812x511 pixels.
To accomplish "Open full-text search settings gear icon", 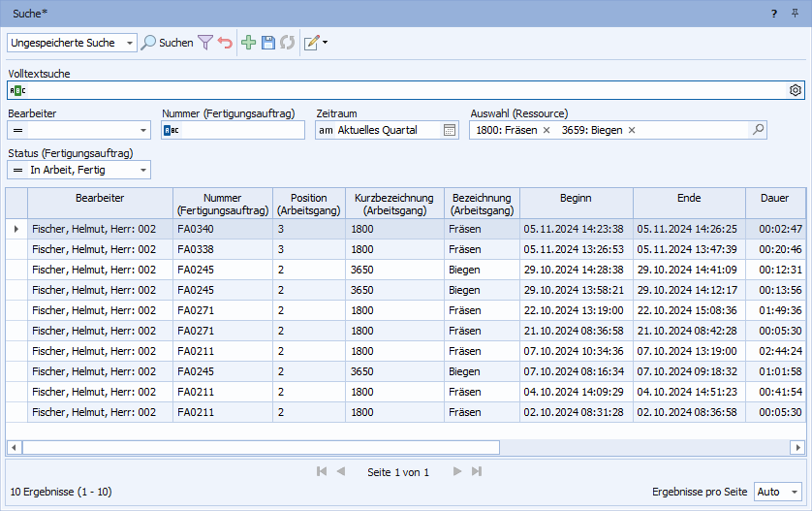I will point(796,90).
